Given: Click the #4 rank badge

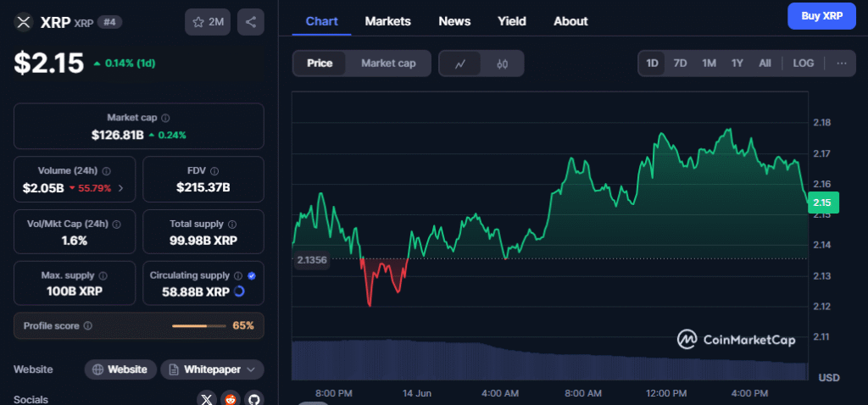Looking at the screenshot, I should pos(109,22).
